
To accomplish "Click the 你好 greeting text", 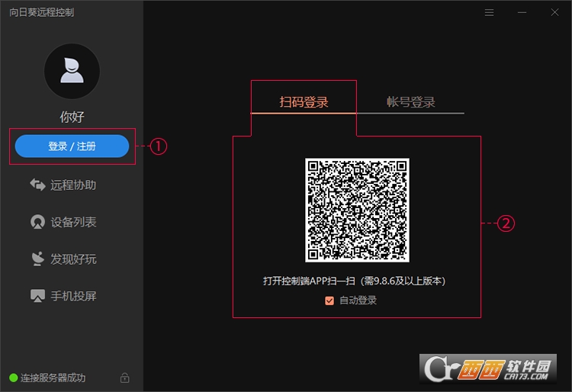I will [x=72, y=117].
